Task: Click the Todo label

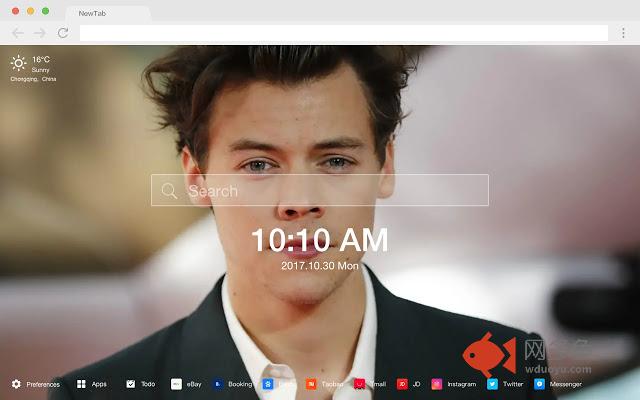Action: (148, 384)
